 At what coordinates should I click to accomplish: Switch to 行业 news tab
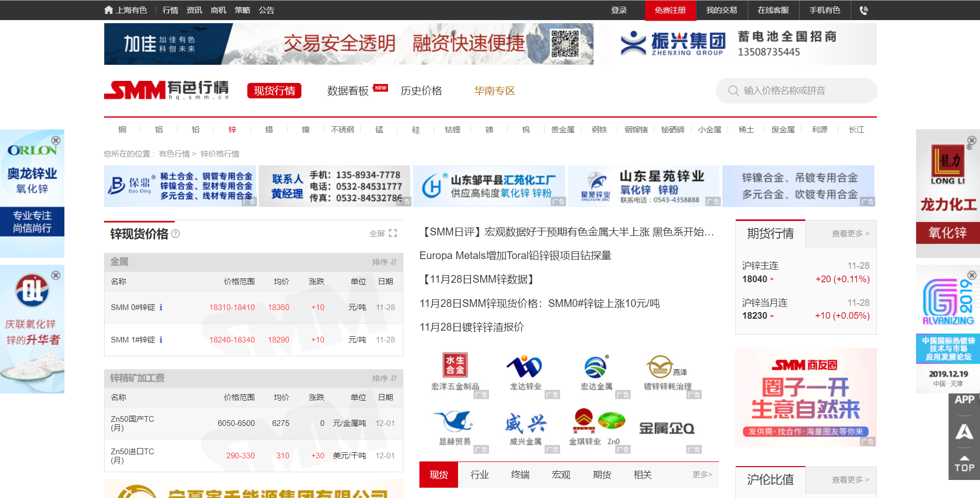479,474
